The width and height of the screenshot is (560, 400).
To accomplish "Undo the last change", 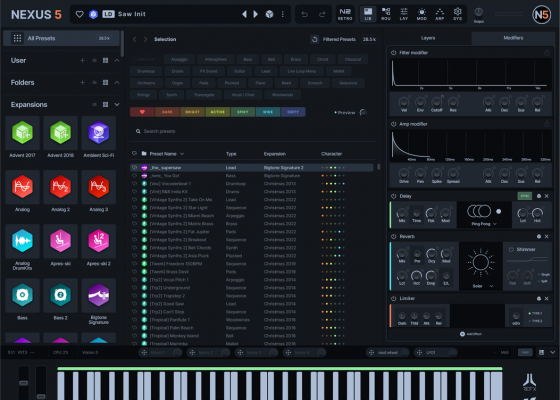I will click(305, 14).
